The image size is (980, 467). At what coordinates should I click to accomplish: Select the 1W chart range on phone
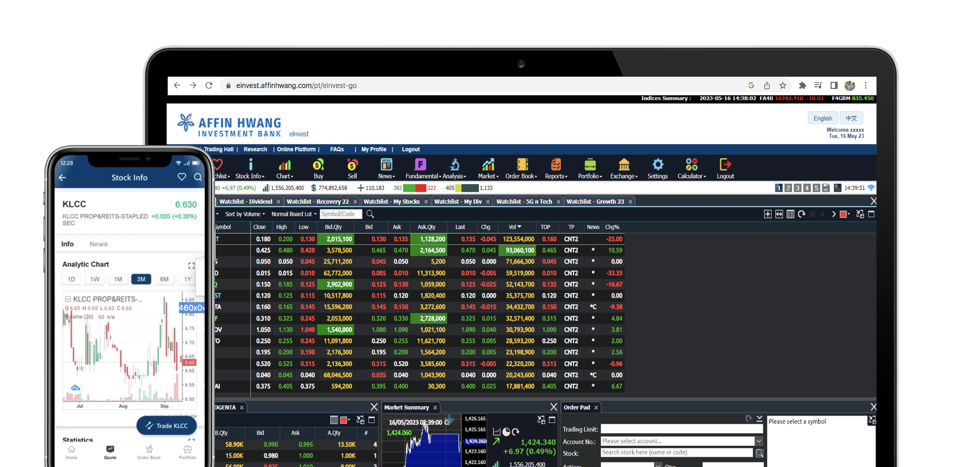(95, 279)
